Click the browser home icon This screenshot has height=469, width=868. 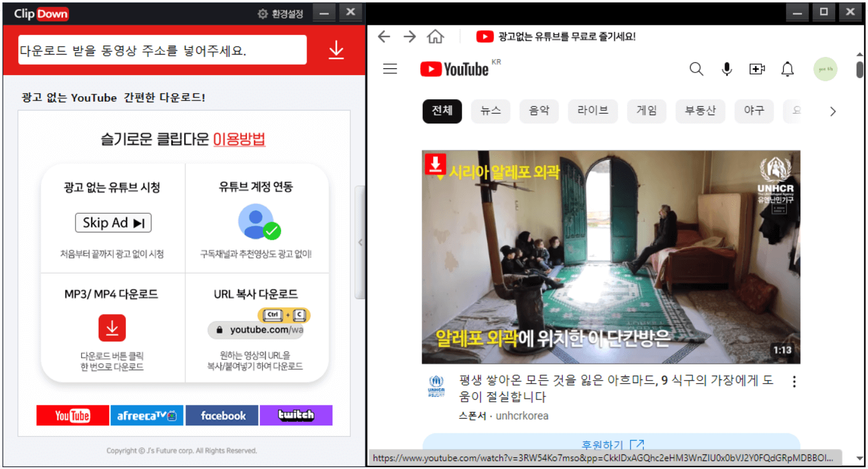pos(436,36)
